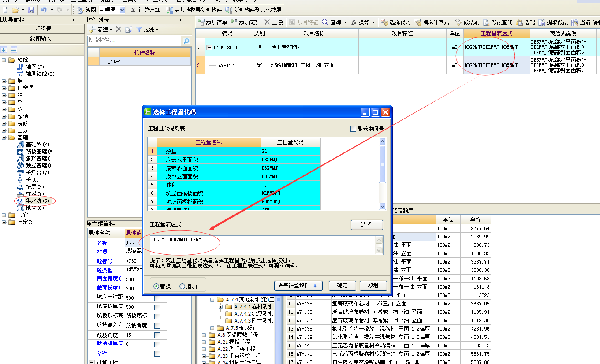Click the 确定 button
Viewport: 600px width, 364px height.
[342, 286]
